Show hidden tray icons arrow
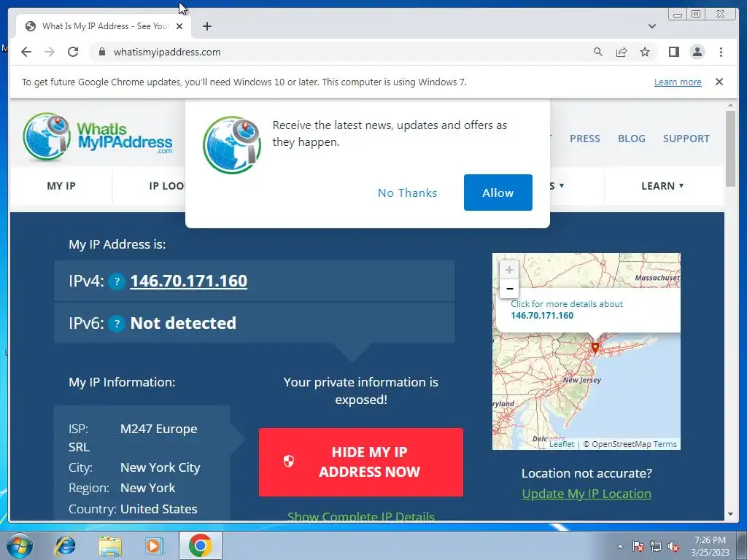The width and height of the screenshot is (747, 560). pos(620,546)
